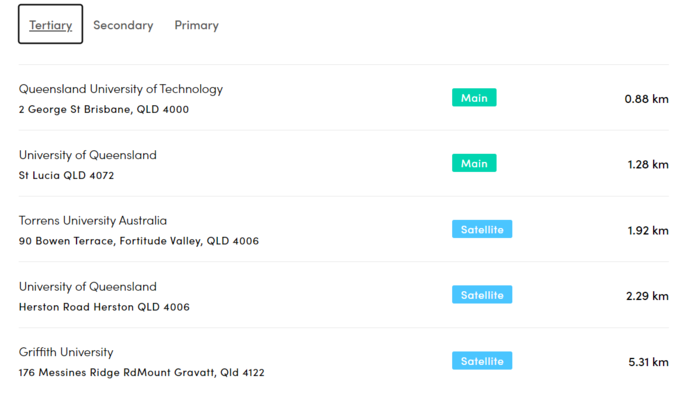Click the 1.92 km distance
Viewport: 680px width, 400px height.
647,230
